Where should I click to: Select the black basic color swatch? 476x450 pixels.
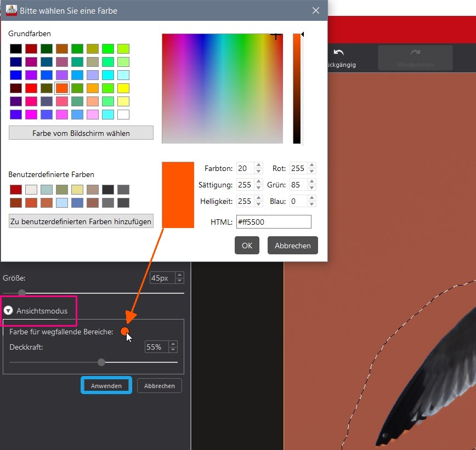click(x=16, y=49)
